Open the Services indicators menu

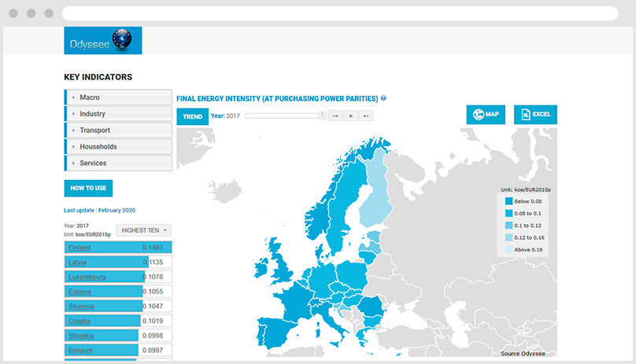(118, 164)
